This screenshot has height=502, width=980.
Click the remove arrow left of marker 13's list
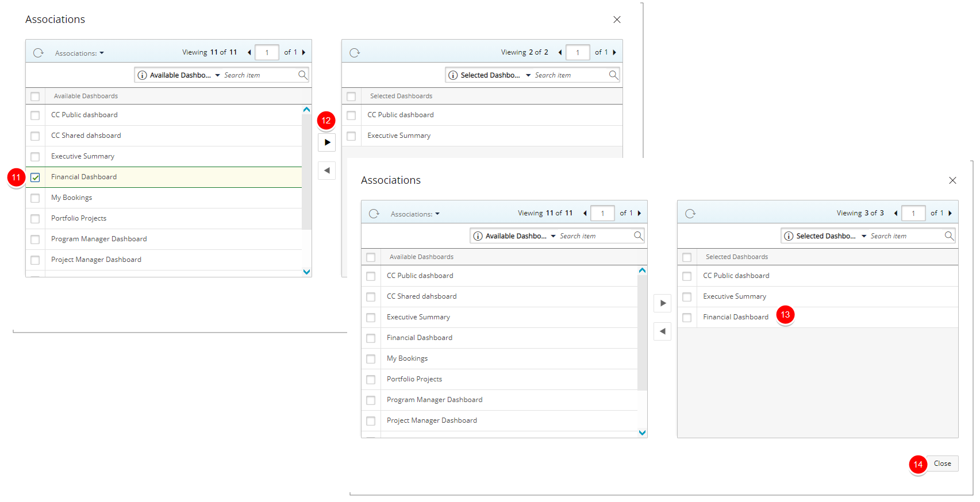(662, 331)
